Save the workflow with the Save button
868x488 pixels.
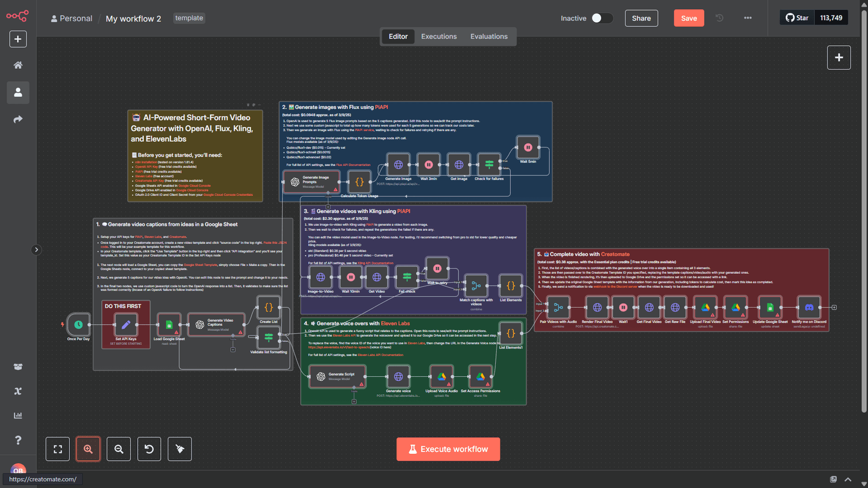[689, 18]
